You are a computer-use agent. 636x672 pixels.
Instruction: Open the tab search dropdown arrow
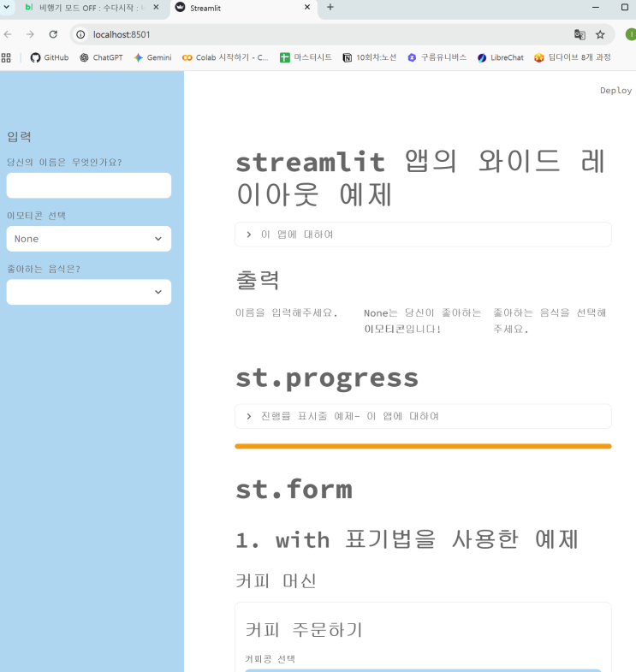[7, 7]
